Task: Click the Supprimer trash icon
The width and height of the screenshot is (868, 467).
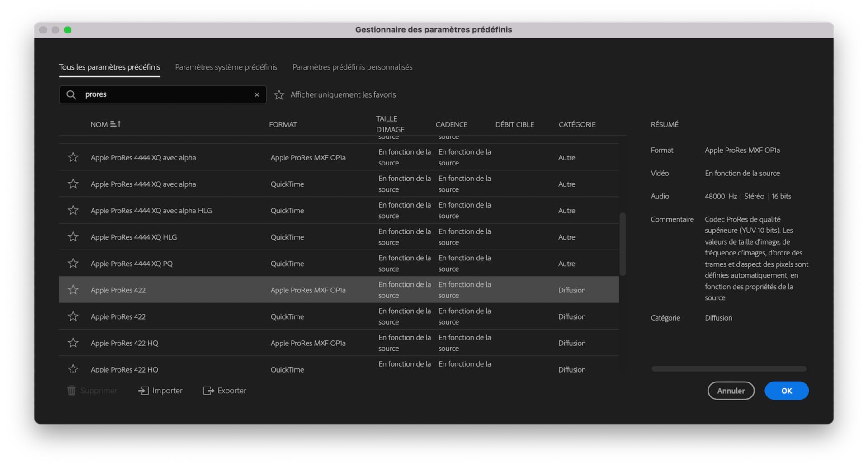Action: (x=71, y=390)
